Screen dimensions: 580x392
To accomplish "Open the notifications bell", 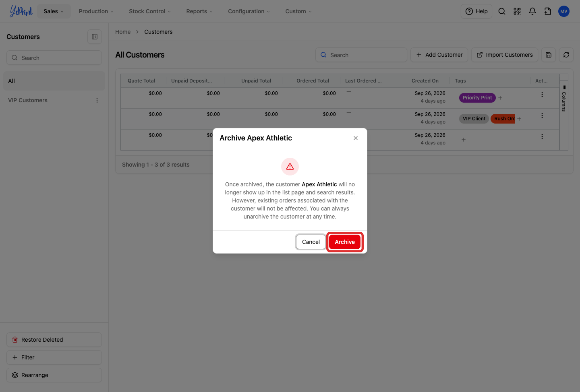I will coord(532,11).
